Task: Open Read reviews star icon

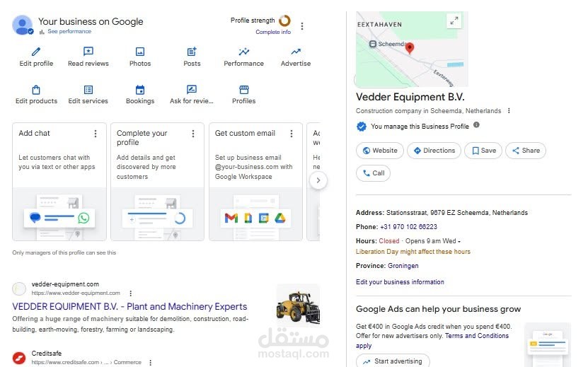Action: pyautogui.click(x=88, y=52)
